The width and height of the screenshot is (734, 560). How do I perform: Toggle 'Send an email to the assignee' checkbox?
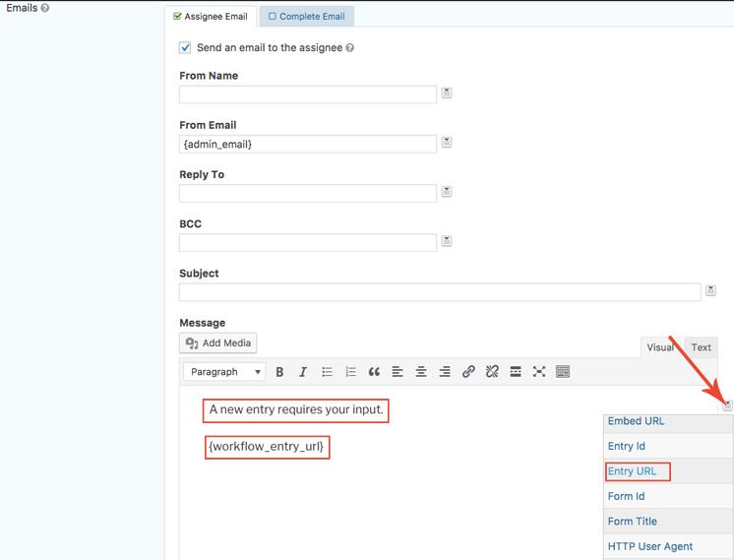coord(185,47)
